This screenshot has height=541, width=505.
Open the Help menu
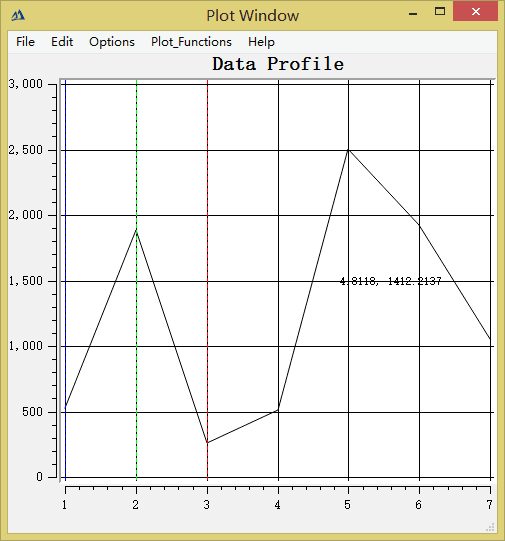point(261,42)
